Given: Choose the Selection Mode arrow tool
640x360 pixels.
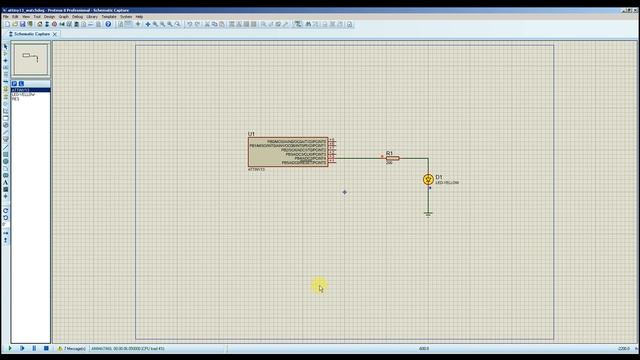Looking at the screenshot, I should [6, 47].
